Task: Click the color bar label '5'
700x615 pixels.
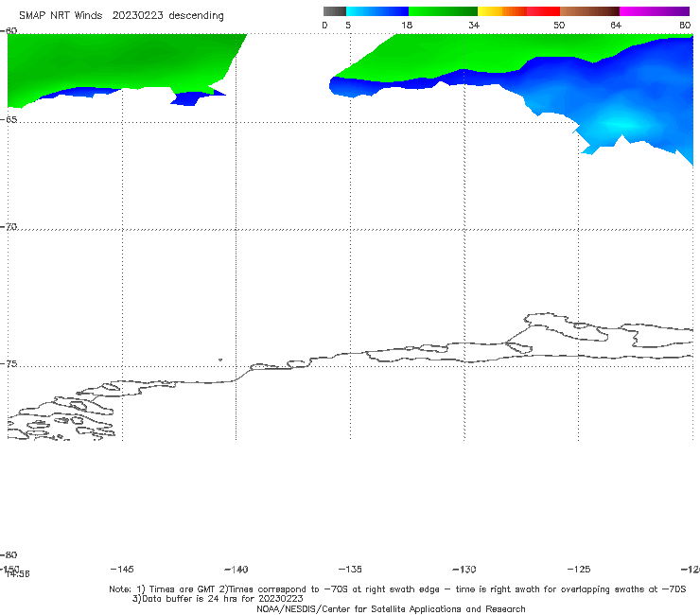Action: point(348,26)
